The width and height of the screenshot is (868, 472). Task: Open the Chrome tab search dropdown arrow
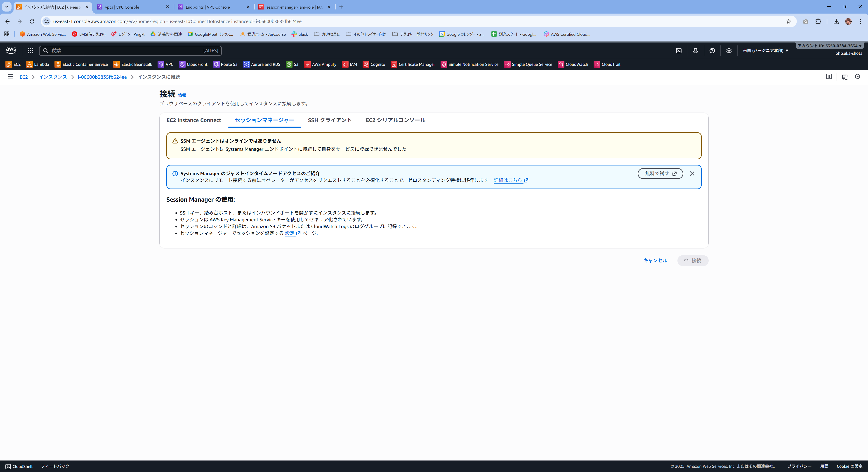coord(6,7)
